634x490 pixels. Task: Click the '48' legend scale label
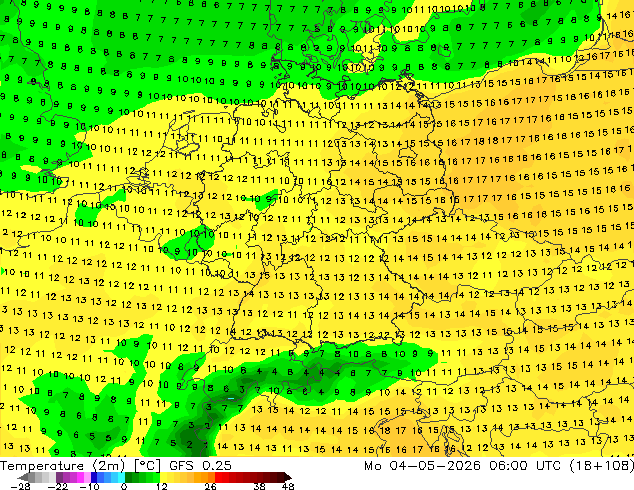(x=288, y=486)
